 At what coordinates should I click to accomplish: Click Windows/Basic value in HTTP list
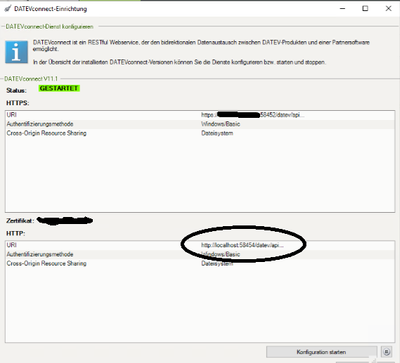click(x=220, y=254)
